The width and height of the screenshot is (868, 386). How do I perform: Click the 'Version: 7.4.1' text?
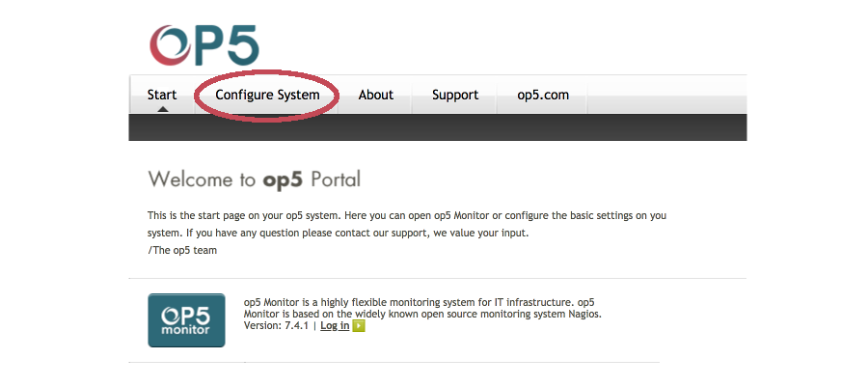pos(276,325)
